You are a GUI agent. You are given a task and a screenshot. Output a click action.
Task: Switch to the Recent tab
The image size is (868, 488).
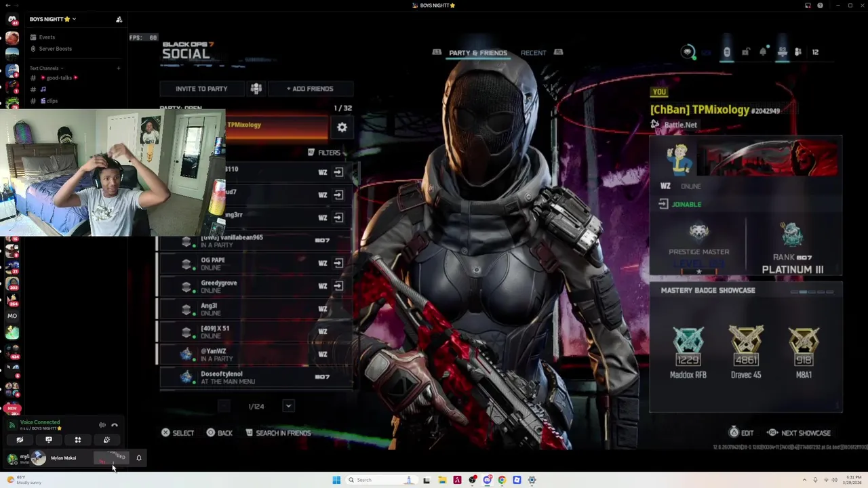534,53
